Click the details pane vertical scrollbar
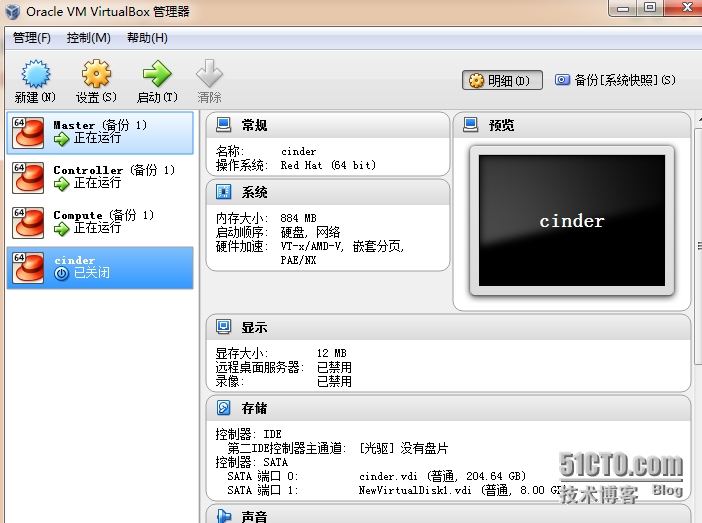 [x=698, y=246]
